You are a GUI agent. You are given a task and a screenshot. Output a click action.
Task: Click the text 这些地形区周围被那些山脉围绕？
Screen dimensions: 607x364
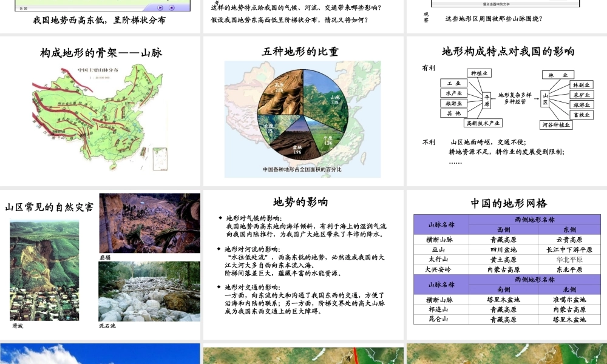coord(494,19)
